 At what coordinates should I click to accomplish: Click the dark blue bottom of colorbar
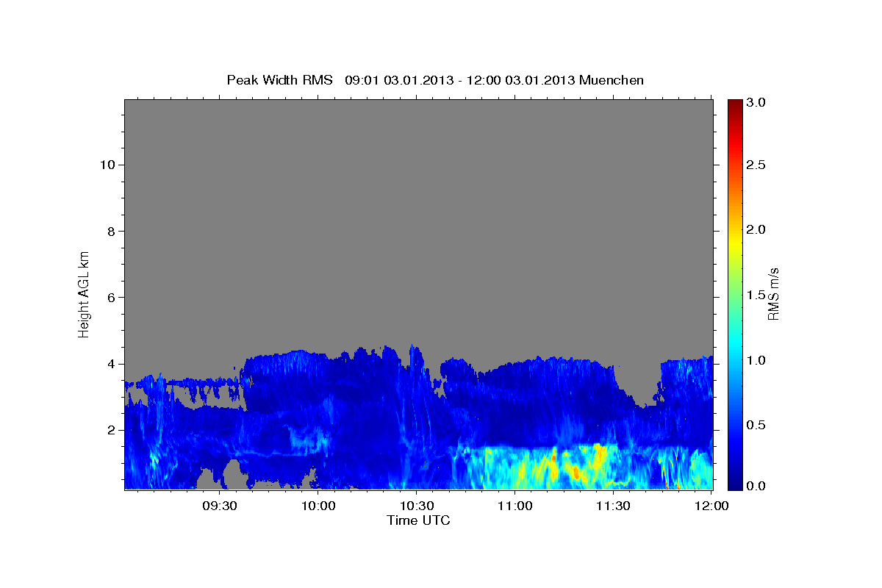tap(735, 484)
